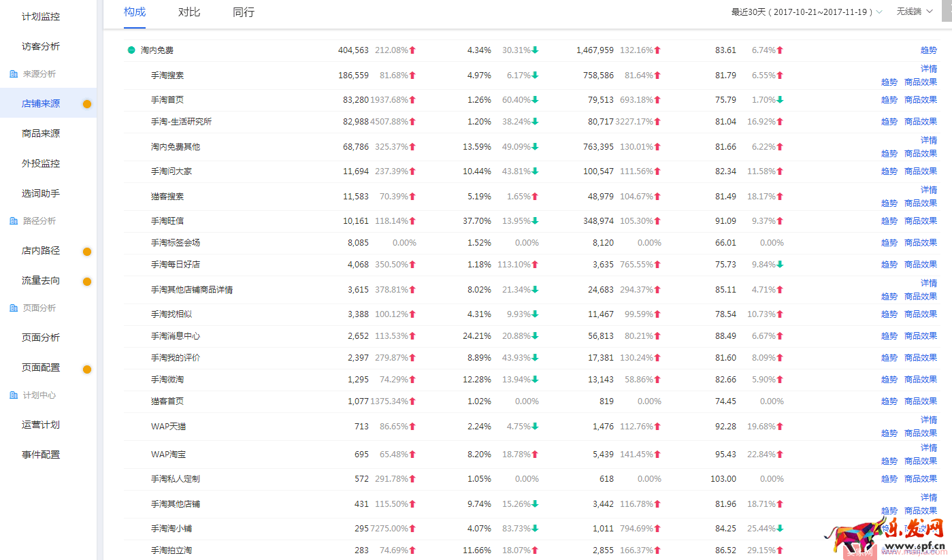Open 流量去向 in sidebar
Viewport: 952px width, 560px height.
click(41, 280)
